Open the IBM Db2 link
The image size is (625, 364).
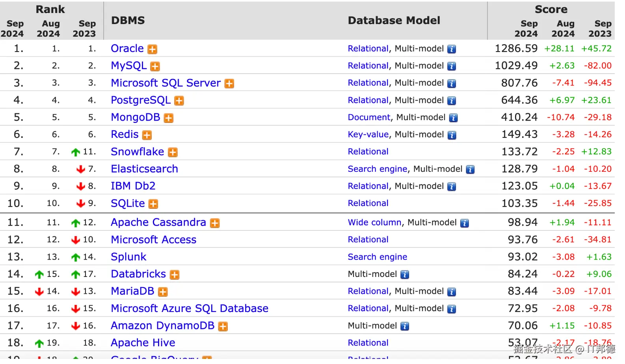(x=133, y=186)
